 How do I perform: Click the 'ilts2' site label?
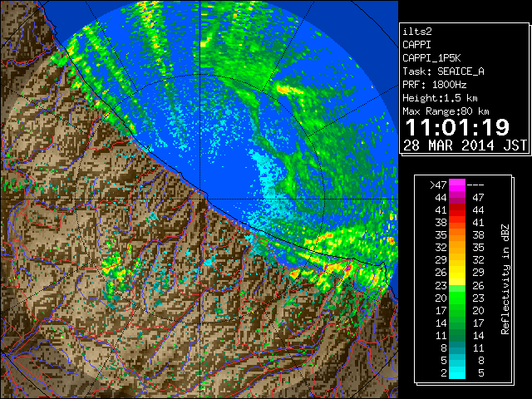coord(417,32)
